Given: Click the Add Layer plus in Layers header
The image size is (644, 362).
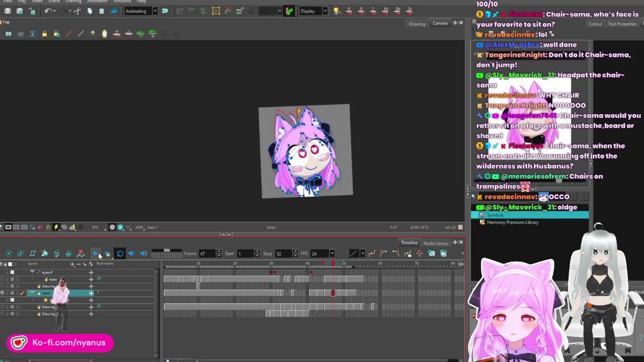Looking at the screenshot, I should pos(72,264).
